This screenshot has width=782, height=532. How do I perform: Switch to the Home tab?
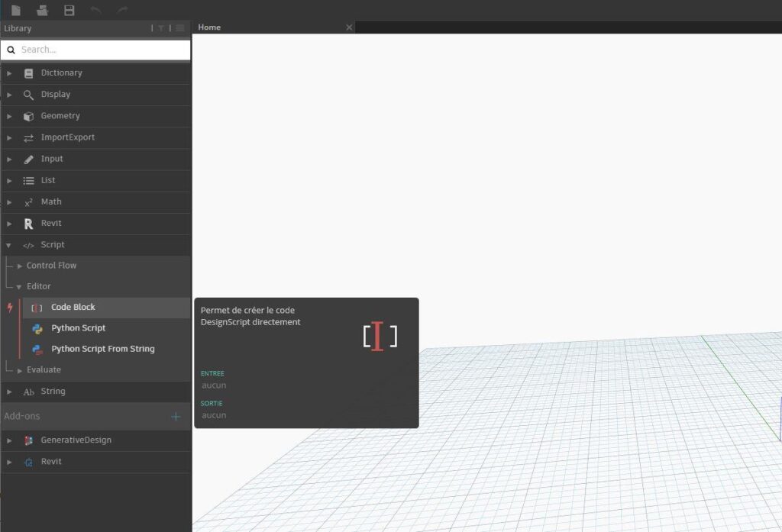209,27
